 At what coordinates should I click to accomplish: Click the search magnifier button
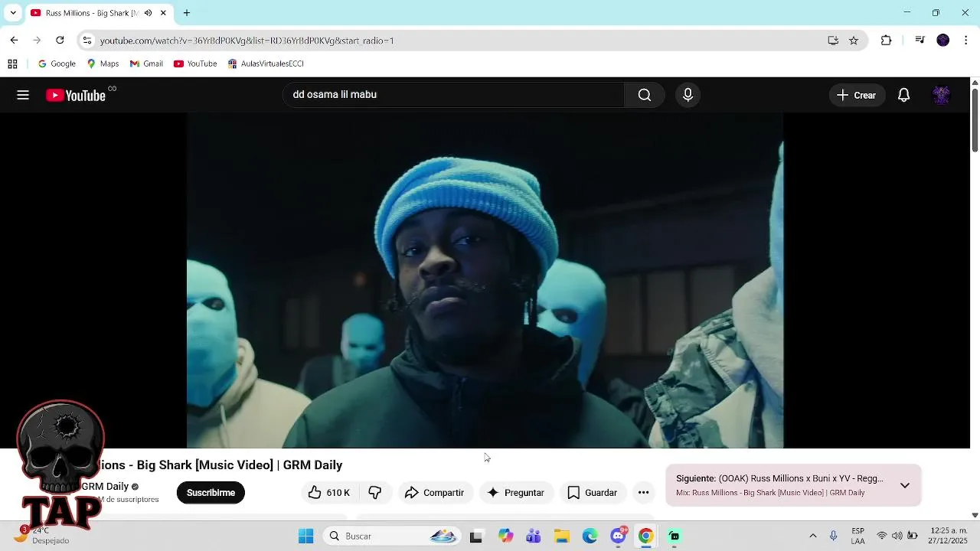pyautogui.click(x=645, y=95)
